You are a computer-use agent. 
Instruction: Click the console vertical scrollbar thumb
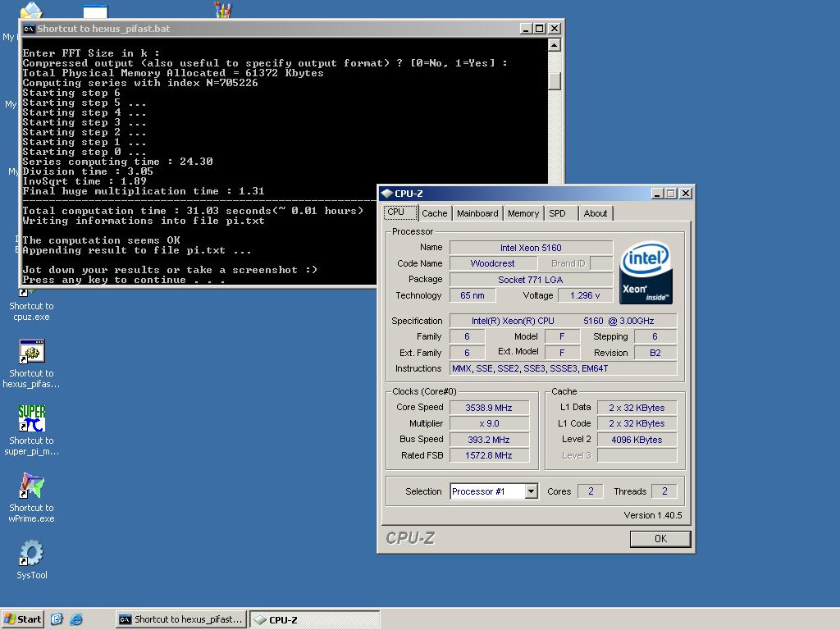555,80
